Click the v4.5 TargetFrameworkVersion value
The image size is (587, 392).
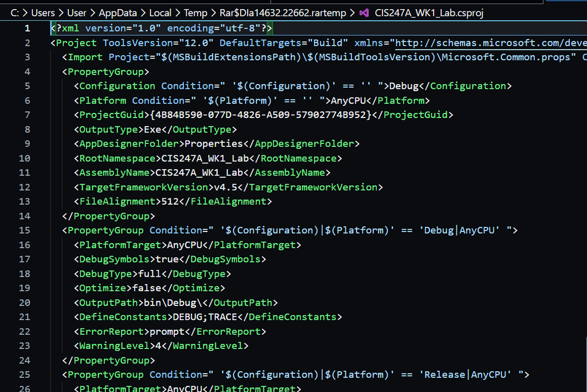[226, 187]
